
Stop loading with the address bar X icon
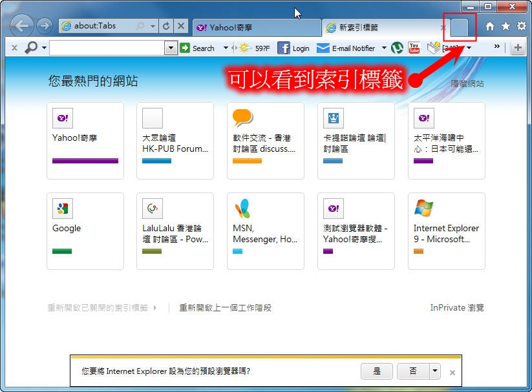181,26
